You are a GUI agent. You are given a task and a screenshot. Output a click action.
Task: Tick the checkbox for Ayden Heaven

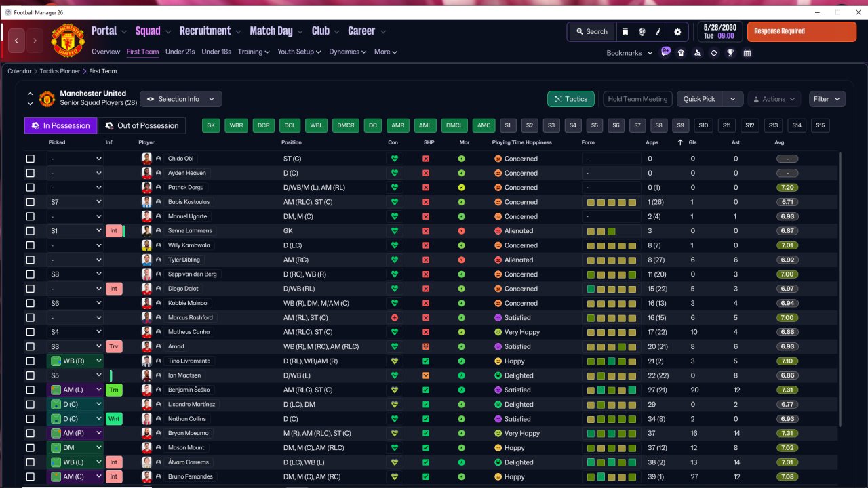[30, 173]
